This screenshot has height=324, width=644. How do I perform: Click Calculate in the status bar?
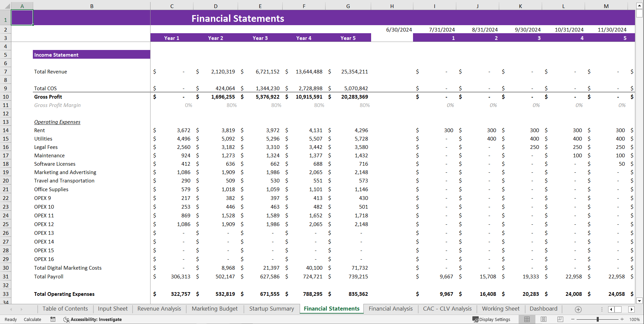point(33,319)
